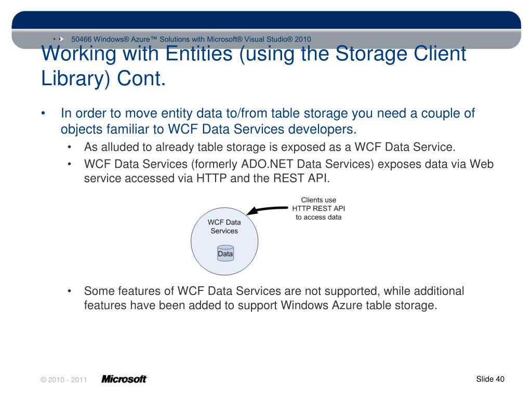
Task: Click the Microsoft logo in footer
Action: click(124, 379)
